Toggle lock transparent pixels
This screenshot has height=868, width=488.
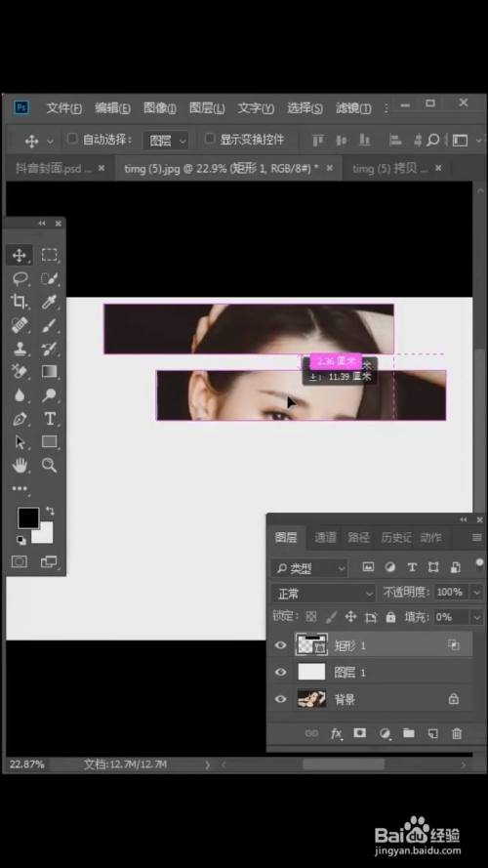(x=311, y=616)
